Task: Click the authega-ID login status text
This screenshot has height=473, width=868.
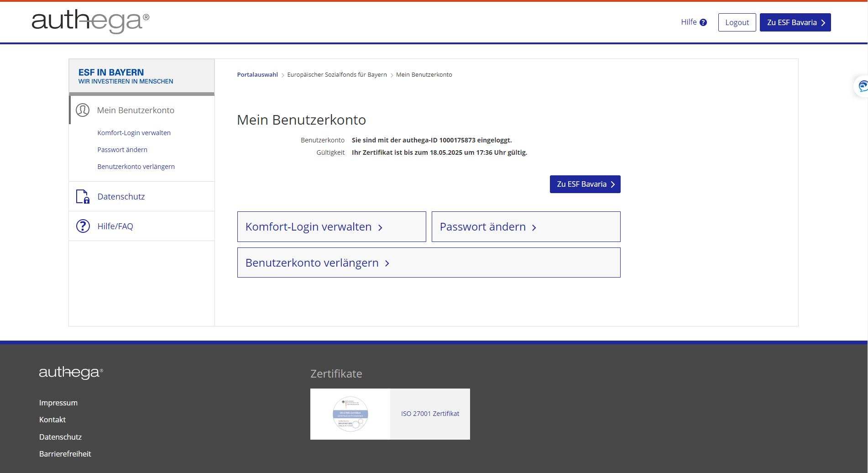Action: pyautogui.click(x=432, y=140)
